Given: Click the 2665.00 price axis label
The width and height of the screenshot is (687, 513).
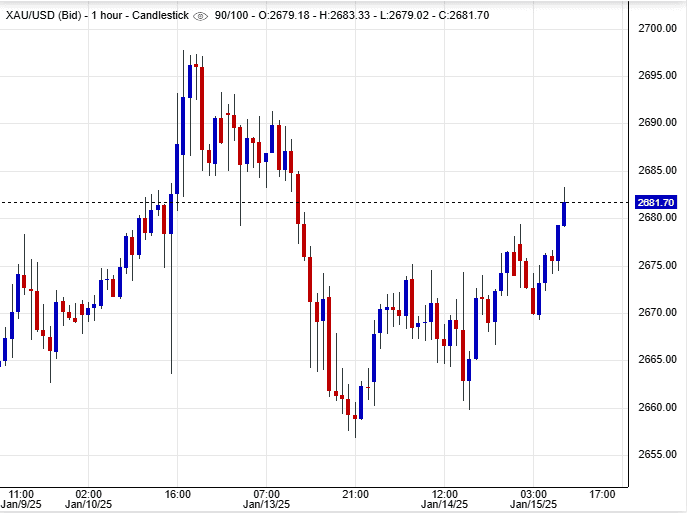Looking at the screenshot, I should coord(657,359).
